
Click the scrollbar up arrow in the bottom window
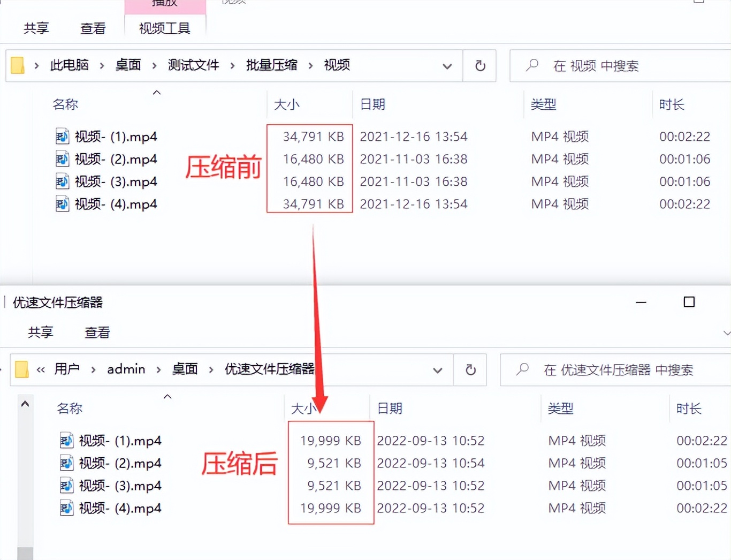pyautogui.click(x=25, y=404)
